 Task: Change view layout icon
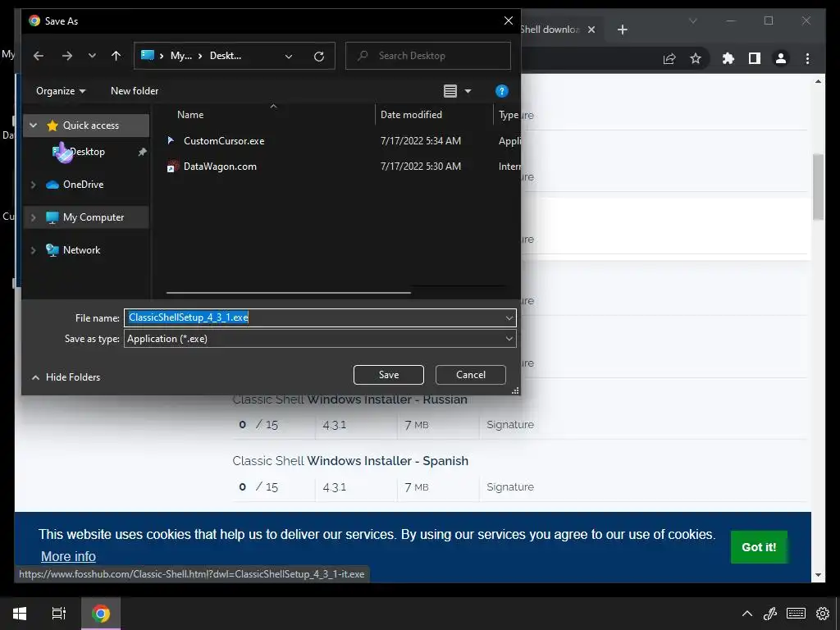(450, 91)
